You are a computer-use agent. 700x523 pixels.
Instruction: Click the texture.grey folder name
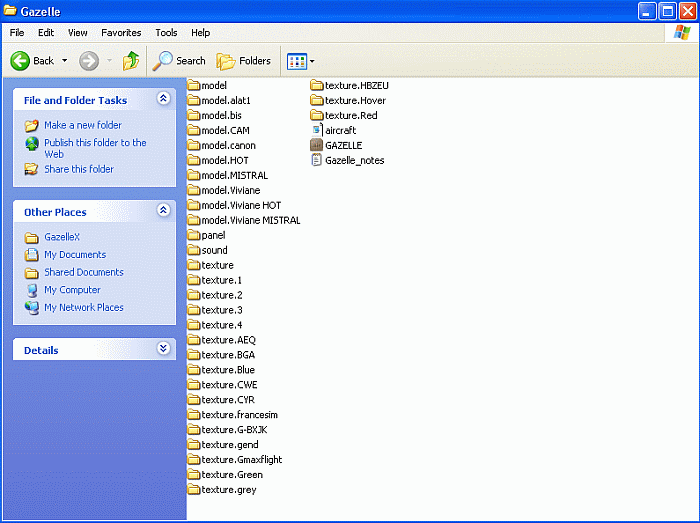coord(229,490)
